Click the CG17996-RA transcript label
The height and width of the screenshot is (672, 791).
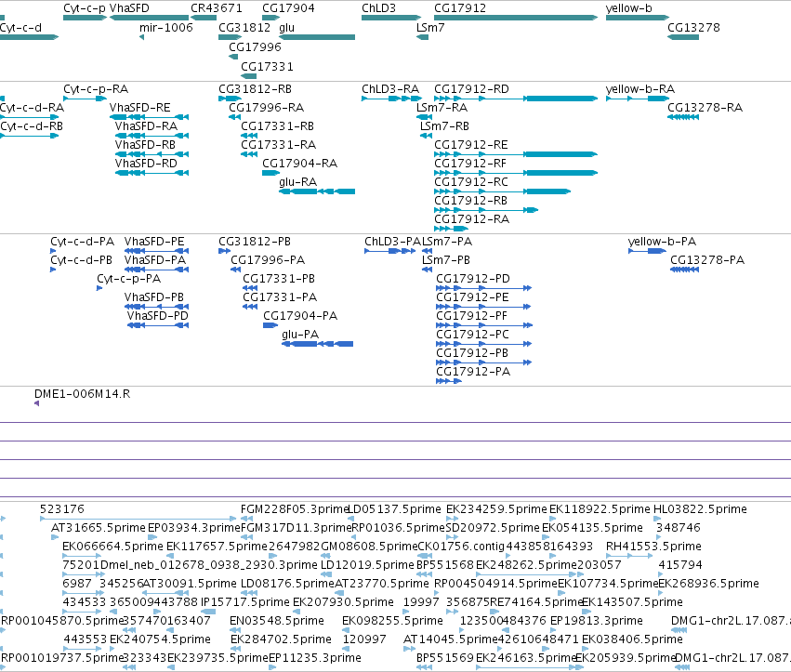(x=267, y=108)
